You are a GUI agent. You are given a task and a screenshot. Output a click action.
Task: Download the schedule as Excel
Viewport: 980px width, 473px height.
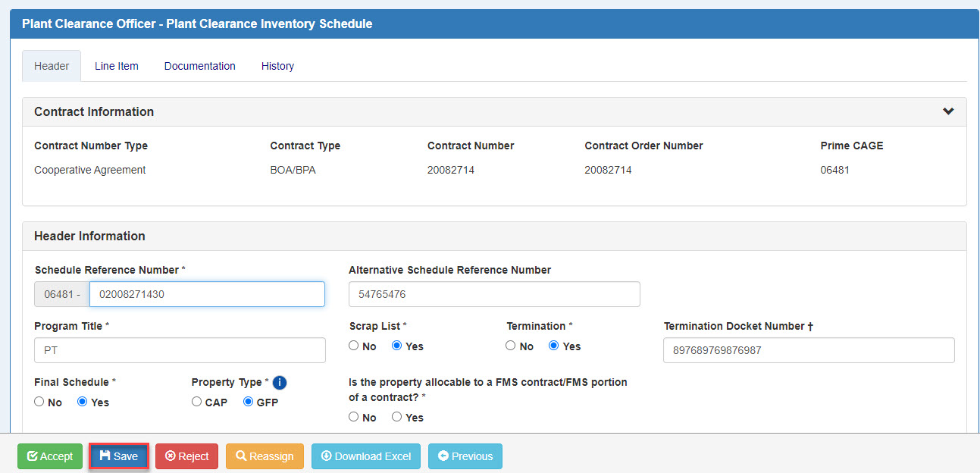pos(365,456)
